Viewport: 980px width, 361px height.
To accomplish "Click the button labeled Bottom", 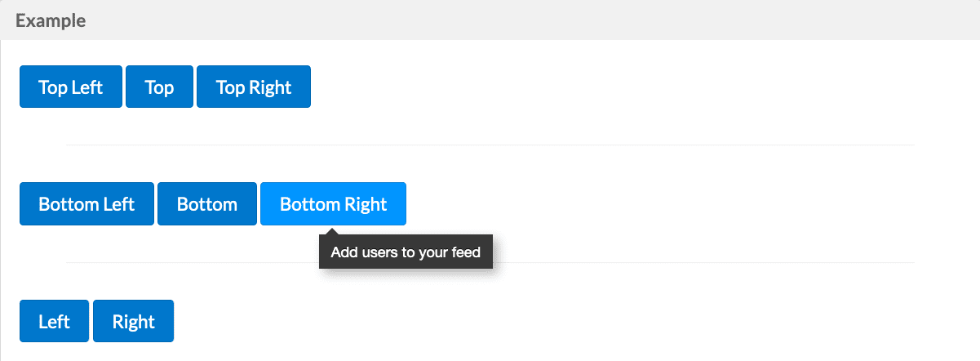I will coord(207,203).
